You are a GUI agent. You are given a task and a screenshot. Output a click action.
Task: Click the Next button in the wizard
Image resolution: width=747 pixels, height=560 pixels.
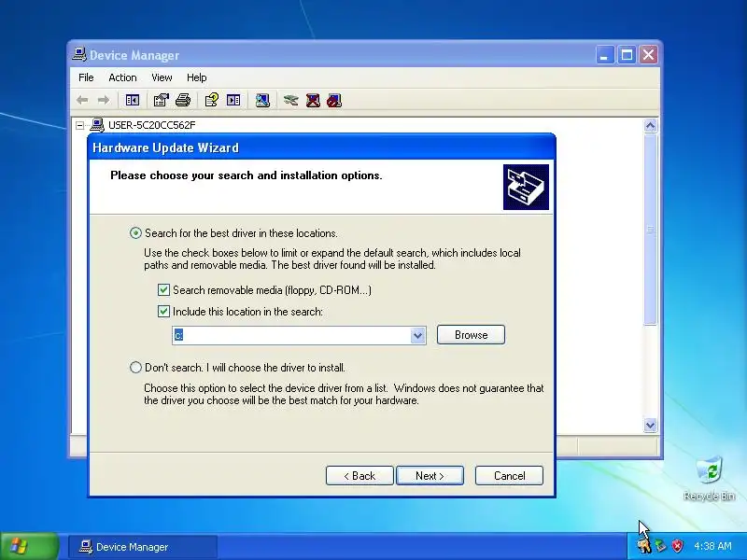pos(430,476)
